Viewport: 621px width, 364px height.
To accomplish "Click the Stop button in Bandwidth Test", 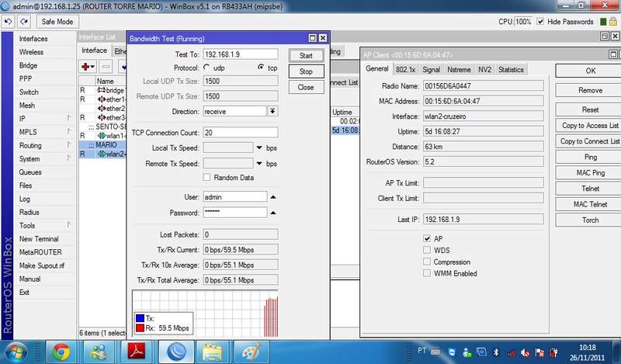I will [306, 71].
